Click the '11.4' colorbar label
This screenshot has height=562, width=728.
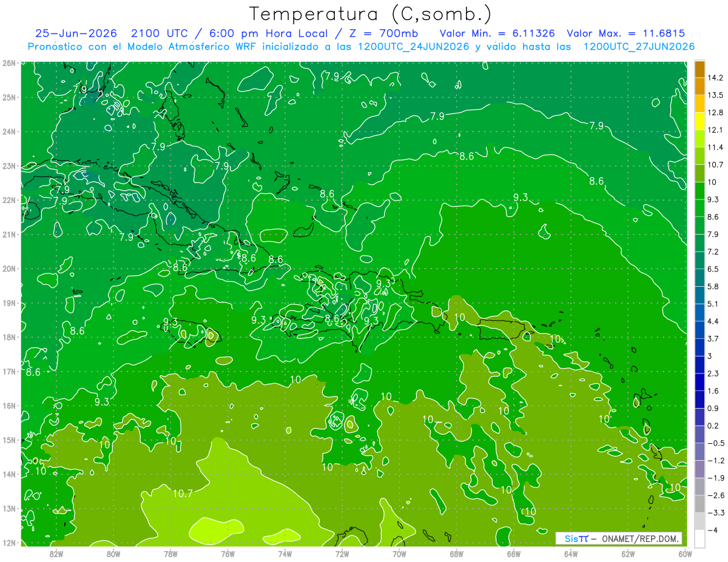715,147
